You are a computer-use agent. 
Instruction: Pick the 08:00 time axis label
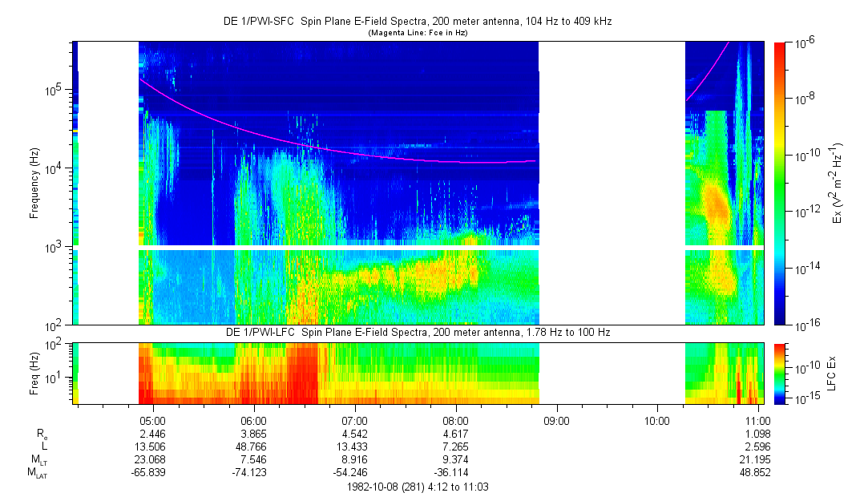point(455,420)
